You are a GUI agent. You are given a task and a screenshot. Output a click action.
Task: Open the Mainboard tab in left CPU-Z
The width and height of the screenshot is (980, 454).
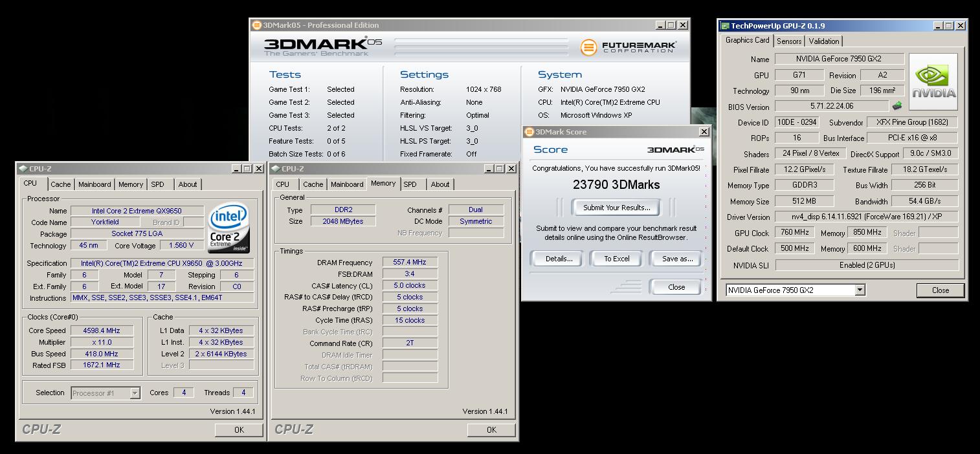[x=95, y=184]
